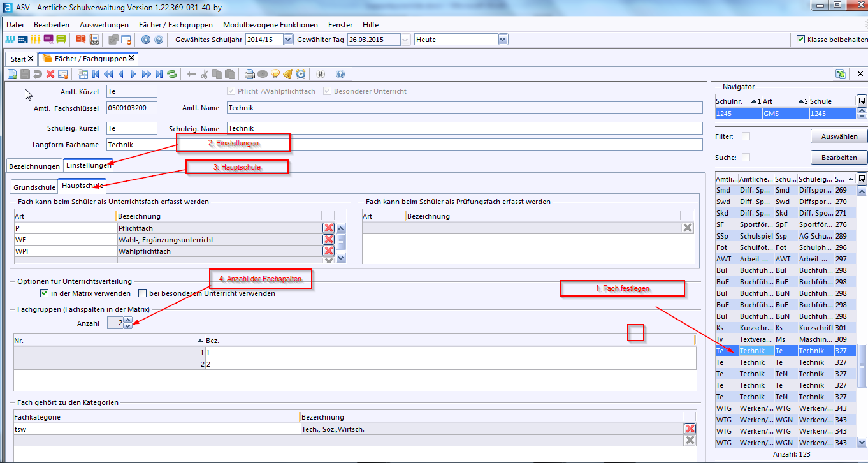
Task: Open column chooser of school navigator table
Action: 862,101
